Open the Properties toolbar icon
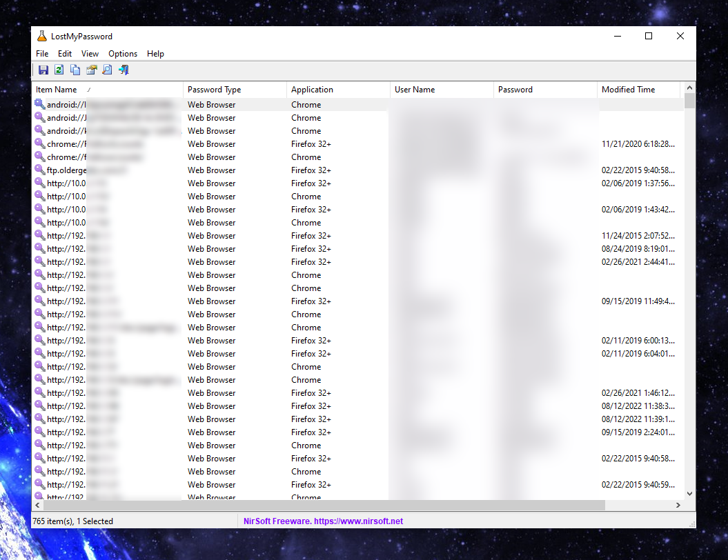Viewport: 728px width, 560px height. 91,70
